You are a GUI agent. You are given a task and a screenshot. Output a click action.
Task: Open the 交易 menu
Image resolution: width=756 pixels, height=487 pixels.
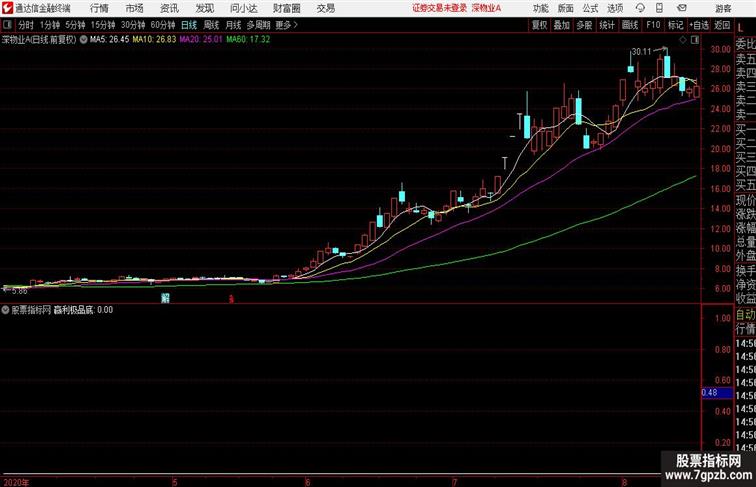point(325,8)
